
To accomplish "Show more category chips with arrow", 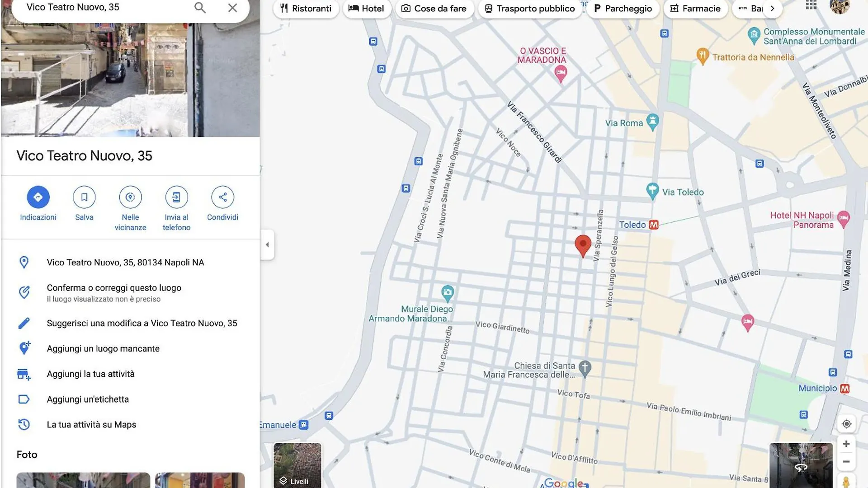I will pyautogui.click(x=773, y=8).
